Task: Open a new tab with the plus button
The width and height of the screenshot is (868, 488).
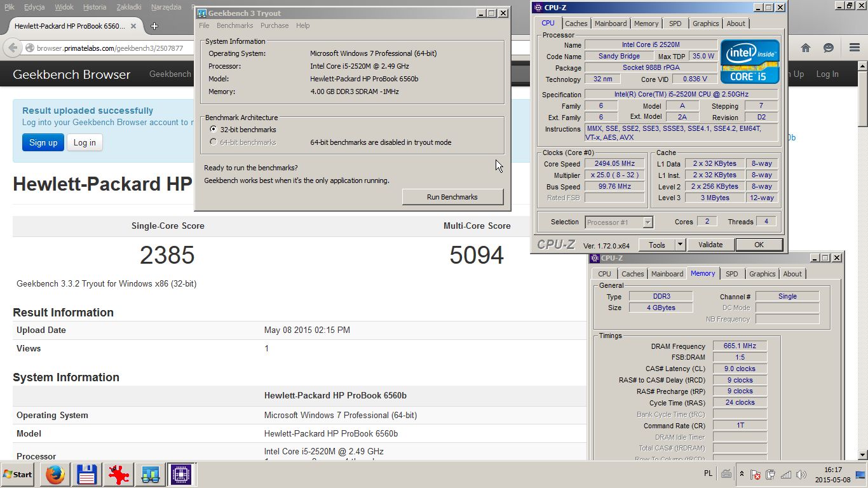Action: point(154,26)
